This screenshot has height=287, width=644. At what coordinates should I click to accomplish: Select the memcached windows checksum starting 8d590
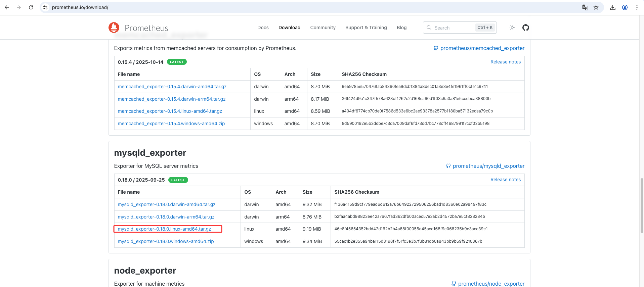416,124
